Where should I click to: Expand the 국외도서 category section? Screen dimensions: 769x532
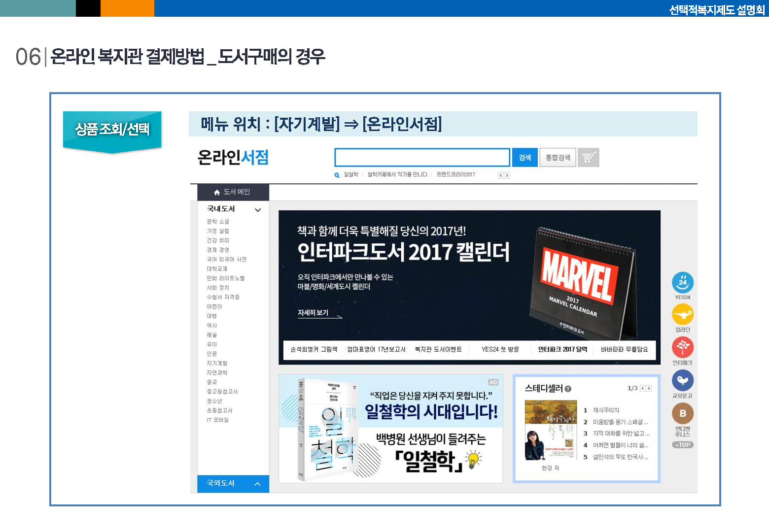pyautogui.click(x=257, y=484)
